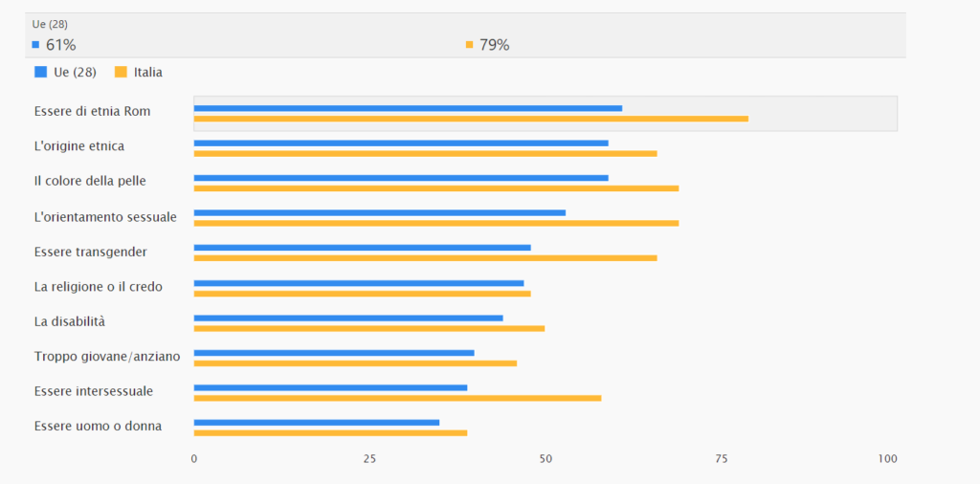This screenshot has height=484, width=980.
Task: Select the blue bar for Essere di etnia Rom
Action: [x=408, y=108]
